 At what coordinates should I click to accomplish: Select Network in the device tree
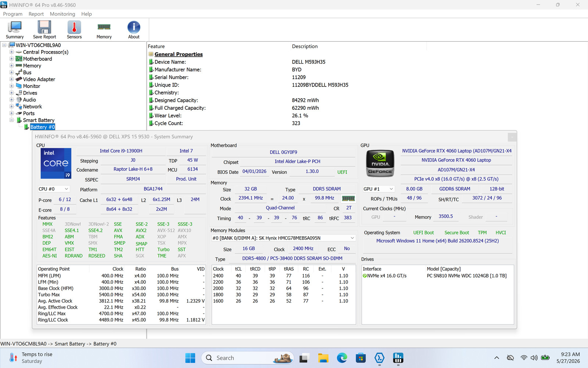point(32,107)
